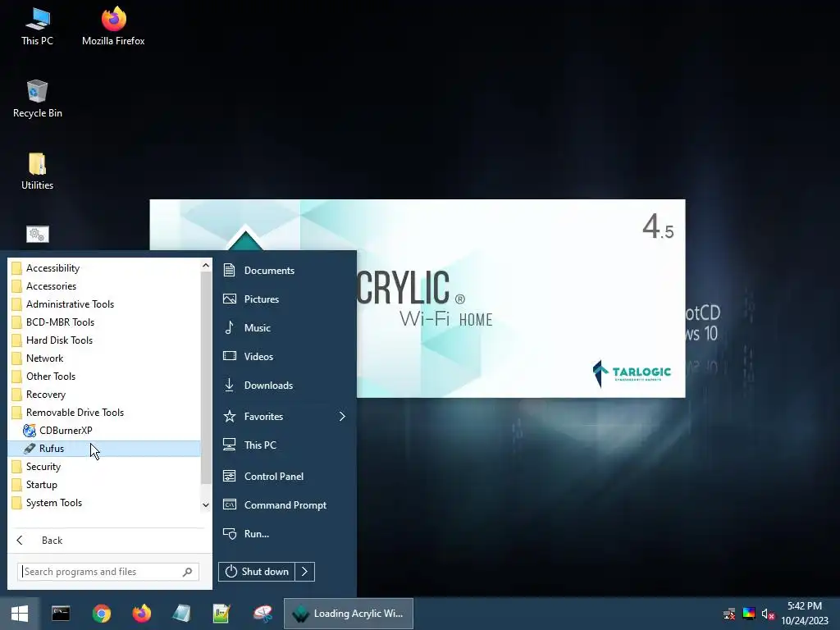
Task: Click the Windows Start button
Action: coord(20,614)
